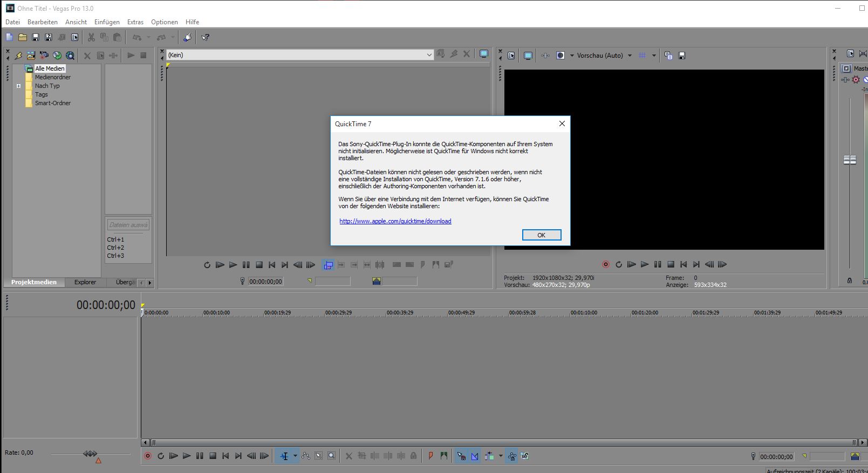This screenshot has height=473, width=868.
Task: Copy the preview snapshot to clipboard
Action: 668,56
